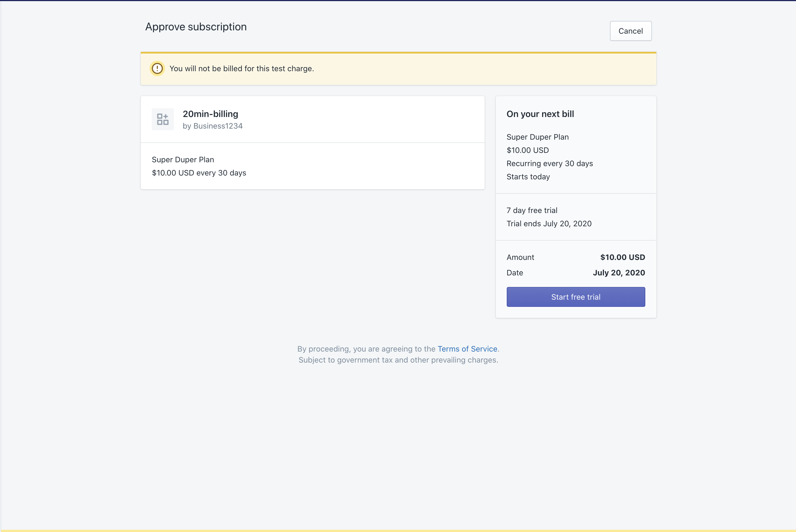Click the 20min-billing app name

point(210,114)
